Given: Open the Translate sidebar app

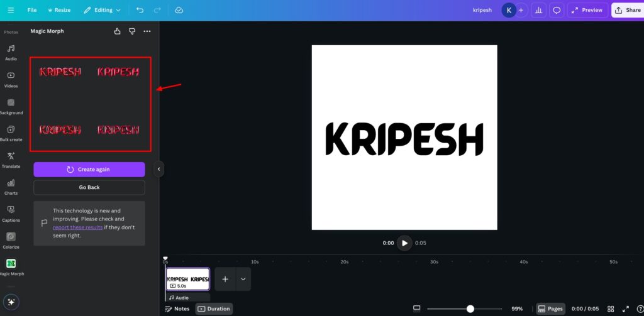Looking at the screenshot, I should 11,160.
